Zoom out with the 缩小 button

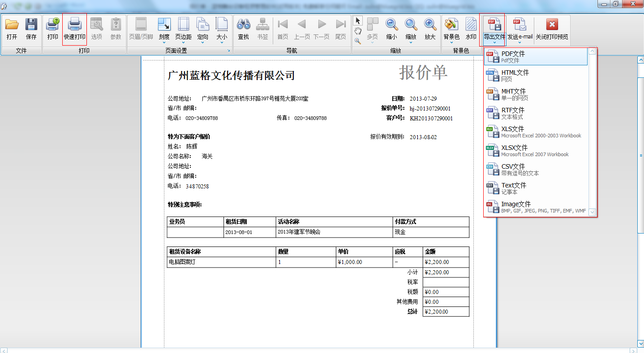(392, 30)
